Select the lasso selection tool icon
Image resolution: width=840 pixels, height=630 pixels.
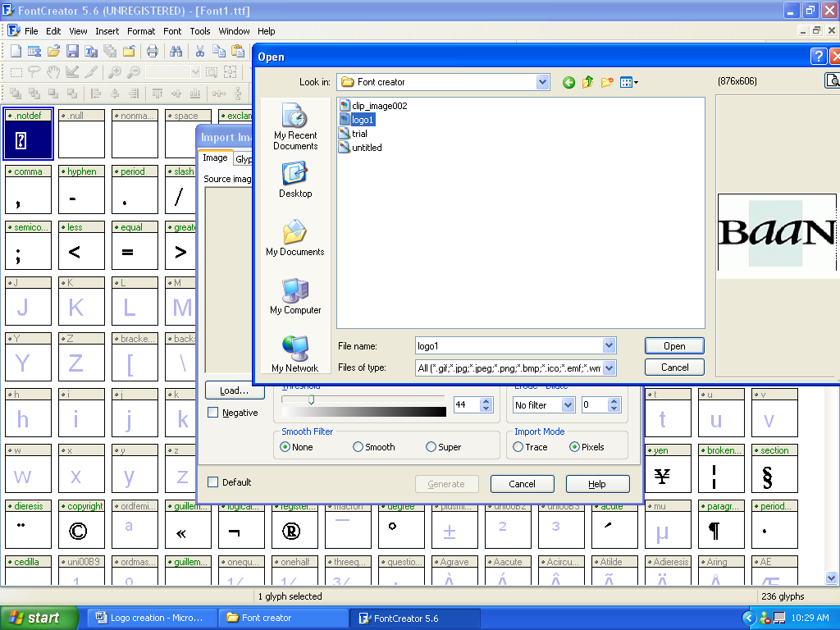[x=34, y=72]
